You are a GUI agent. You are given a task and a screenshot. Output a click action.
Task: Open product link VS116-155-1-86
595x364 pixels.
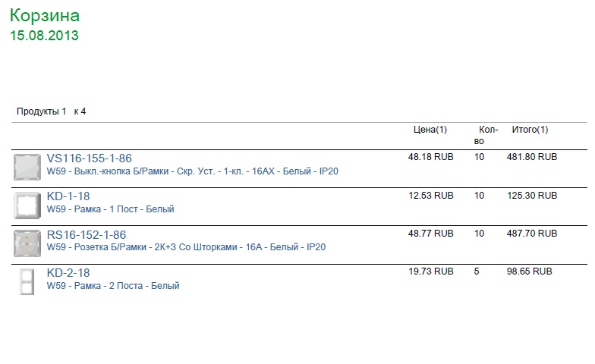[90, 158]
